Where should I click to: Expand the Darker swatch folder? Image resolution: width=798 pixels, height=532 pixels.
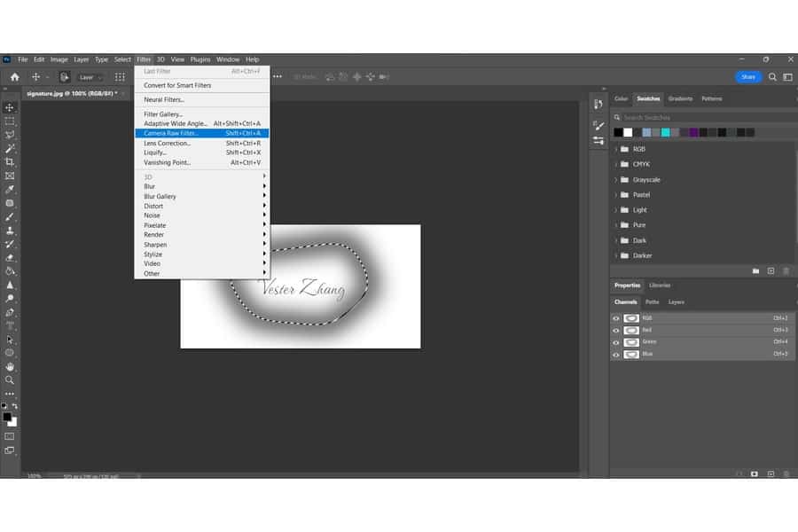616,255
